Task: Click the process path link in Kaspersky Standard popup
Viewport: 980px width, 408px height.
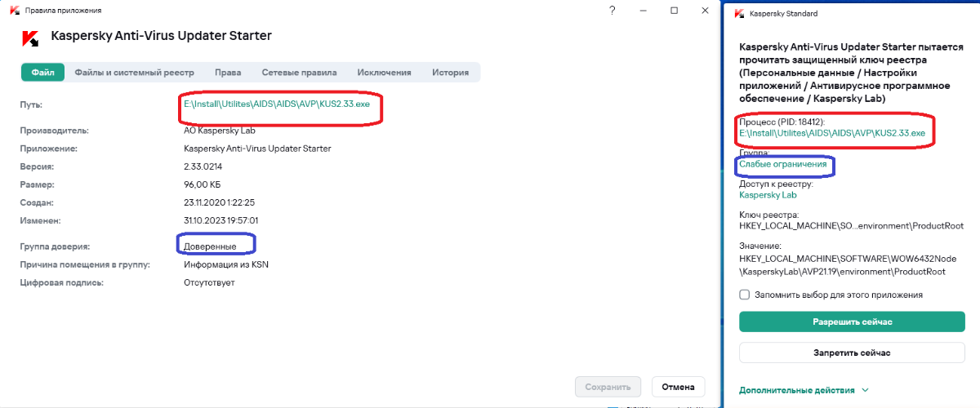Action: (x=832, y=132)
